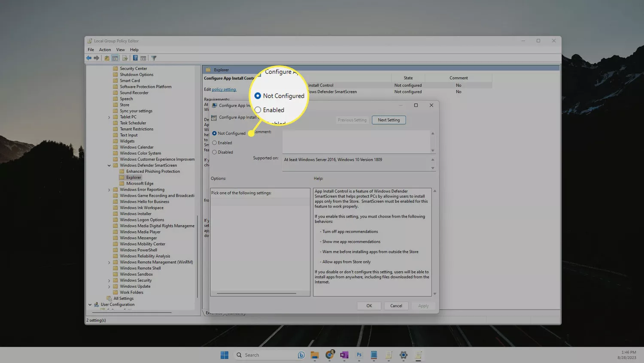The image size is (644, 363).
Task: Click the Forward arrow toolbar icon
Action: (x=97, y=58)
